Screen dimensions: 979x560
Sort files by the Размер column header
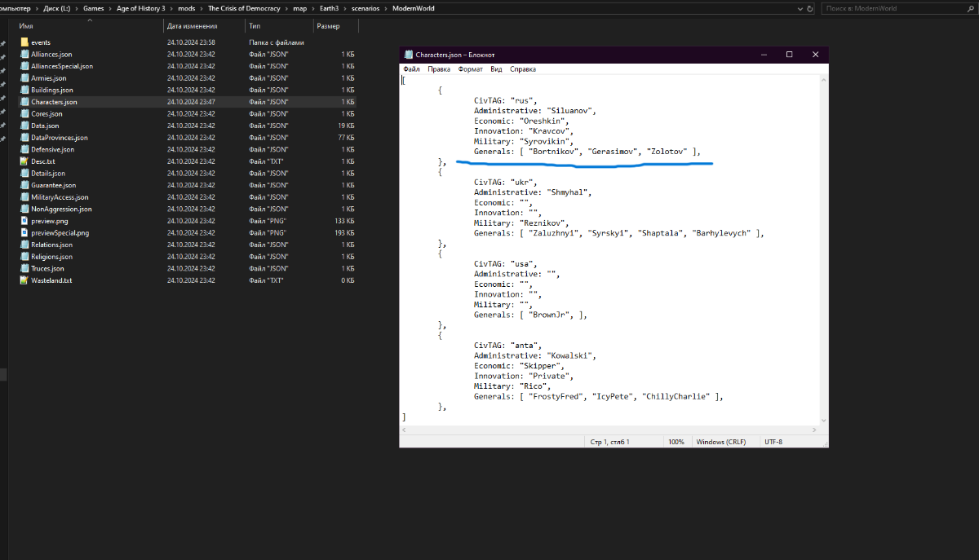pyautogui.click(x=328, y=26)
